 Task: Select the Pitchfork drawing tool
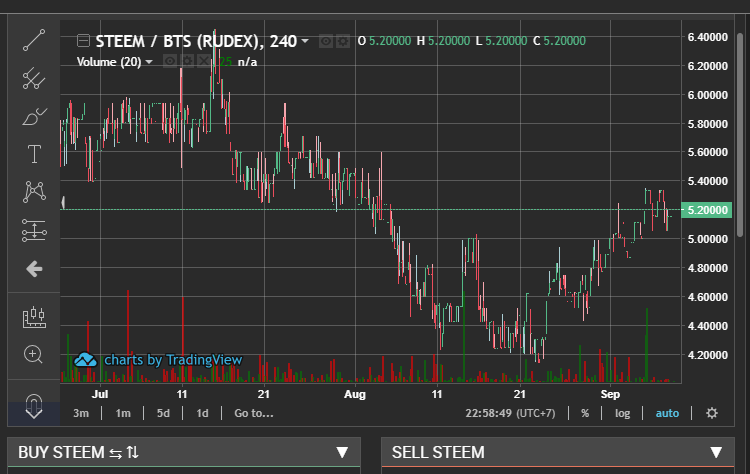click(x=34, y=78)
